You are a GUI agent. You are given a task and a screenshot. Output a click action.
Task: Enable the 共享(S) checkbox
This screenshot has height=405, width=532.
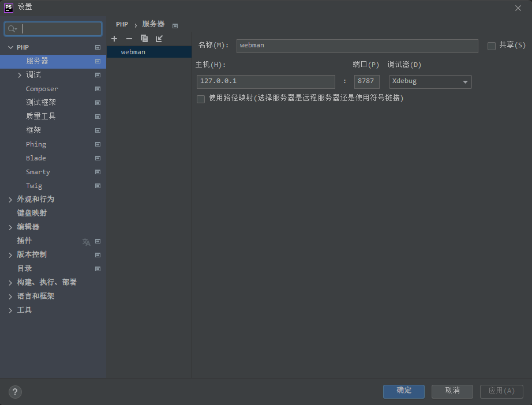(491, 46)
